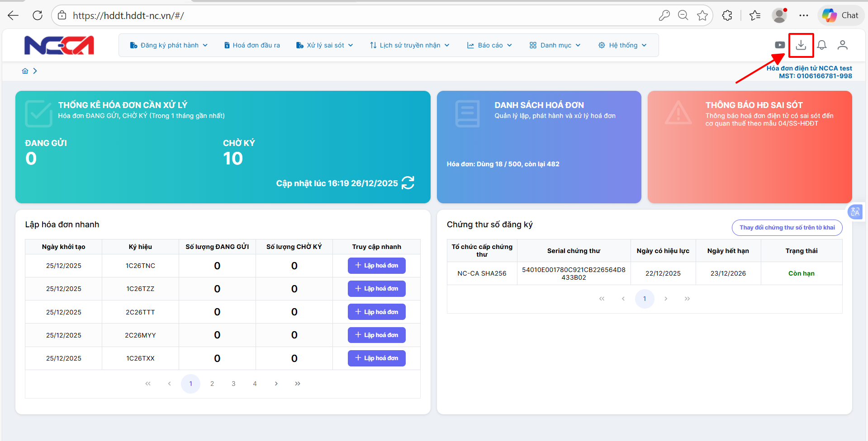Click Lập hoá đơn for series 1C26TNC
The image size is (868, 441).
pos(376,265)
